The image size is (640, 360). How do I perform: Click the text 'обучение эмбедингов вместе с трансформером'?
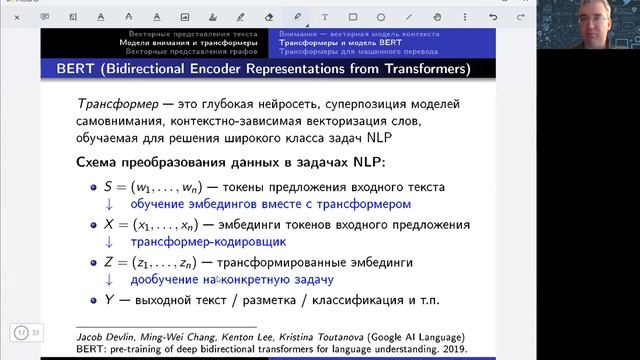[271, 204]
